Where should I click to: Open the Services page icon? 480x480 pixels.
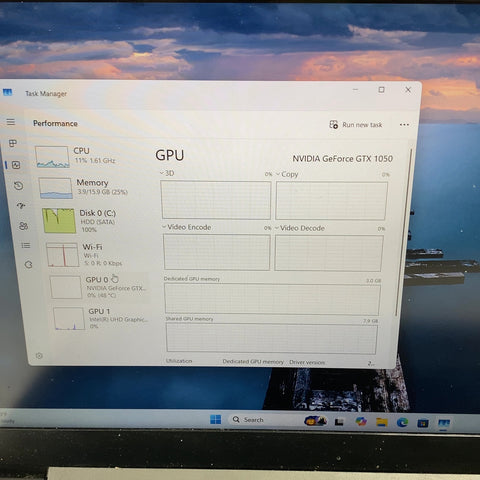pos(29,265)
